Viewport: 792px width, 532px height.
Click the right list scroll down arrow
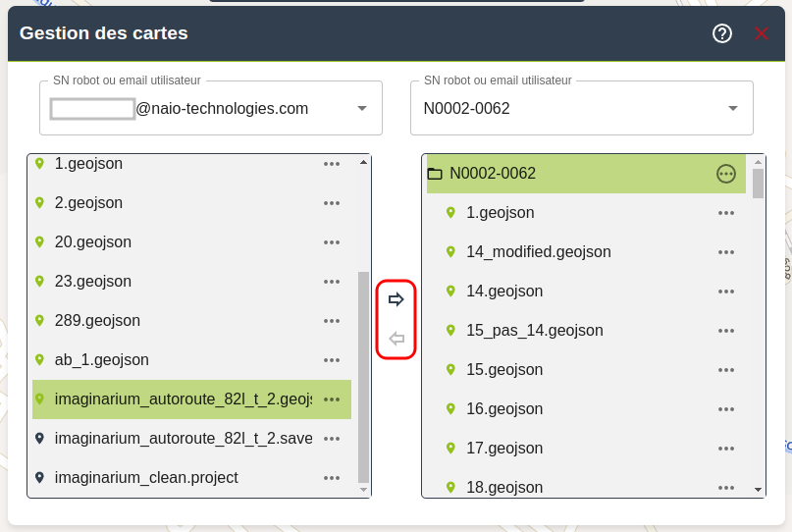click(758, 489)
